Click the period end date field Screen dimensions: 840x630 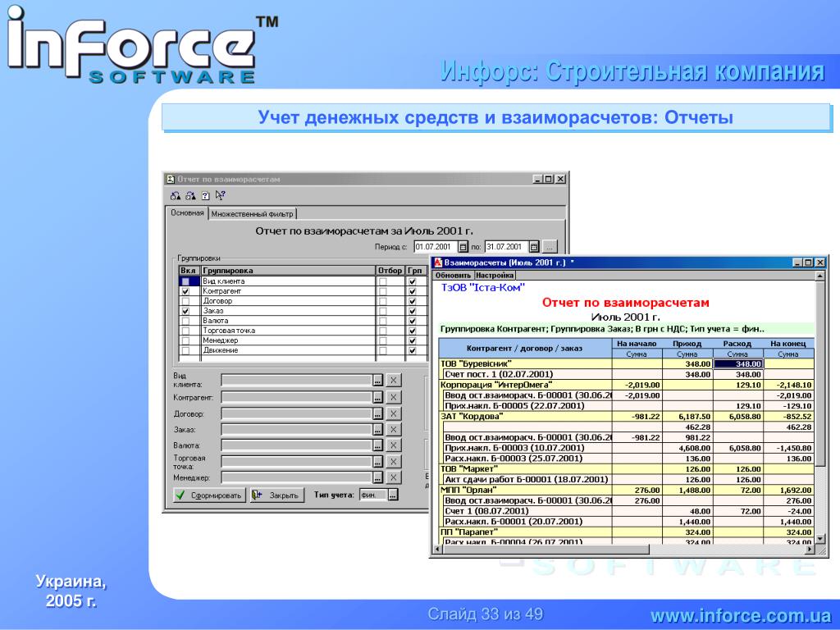(506, 247)
